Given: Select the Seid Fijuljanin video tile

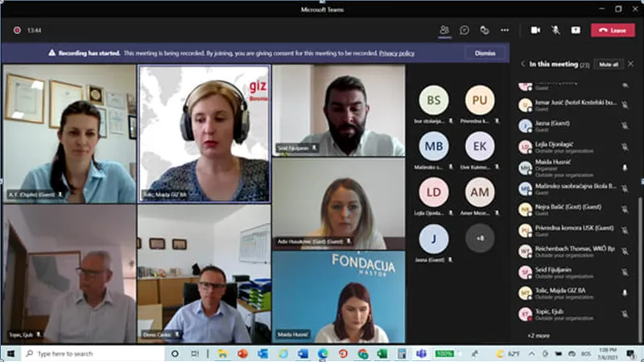Looking at the screenshot, I should (x=338, y=110).
